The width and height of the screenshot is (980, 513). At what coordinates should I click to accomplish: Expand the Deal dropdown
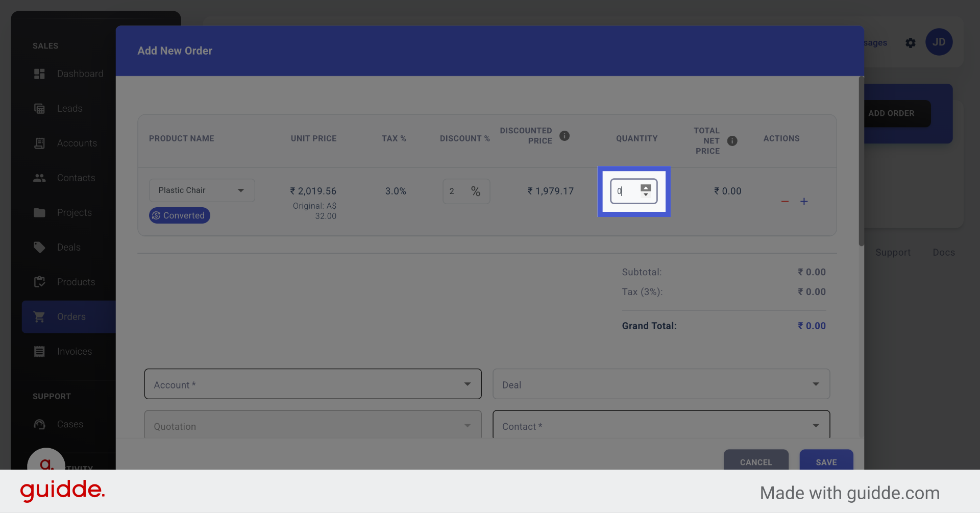[x=661, y=384]
